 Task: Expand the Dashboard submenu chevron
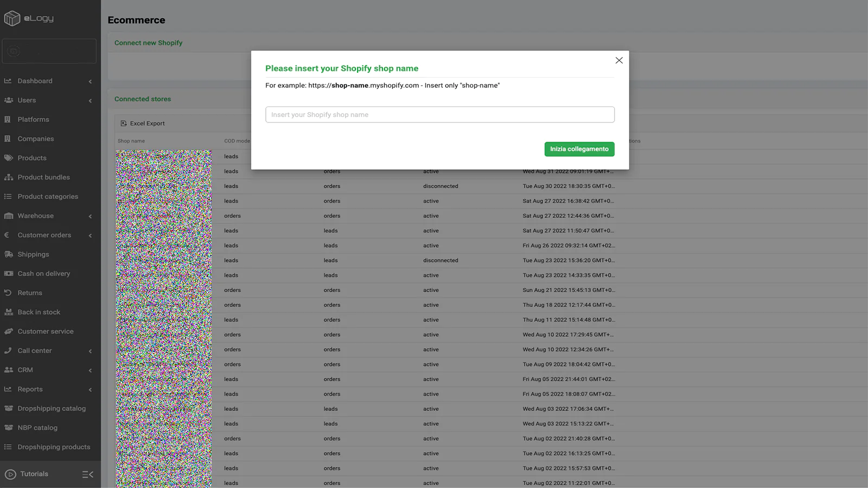point(90,81)
